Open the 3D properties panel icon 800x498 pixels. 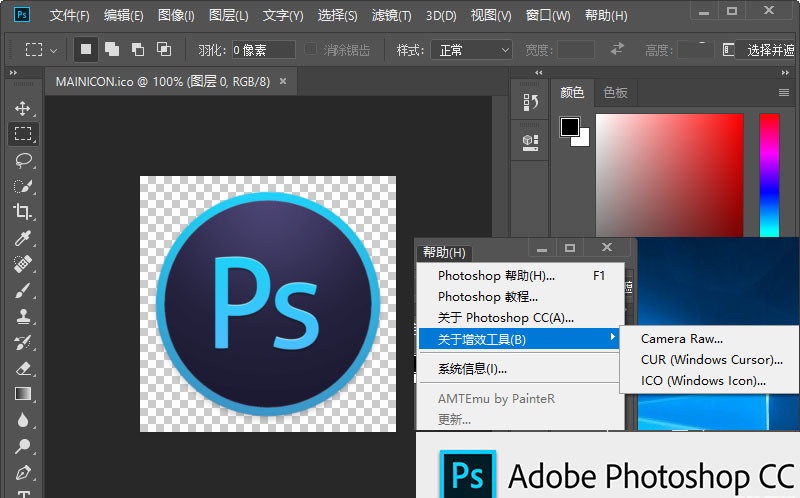click(x=530, y=142)
